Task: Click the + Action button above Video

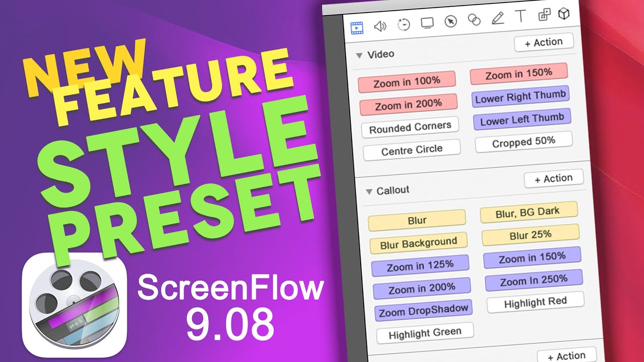Action: [x=544, y=43]
